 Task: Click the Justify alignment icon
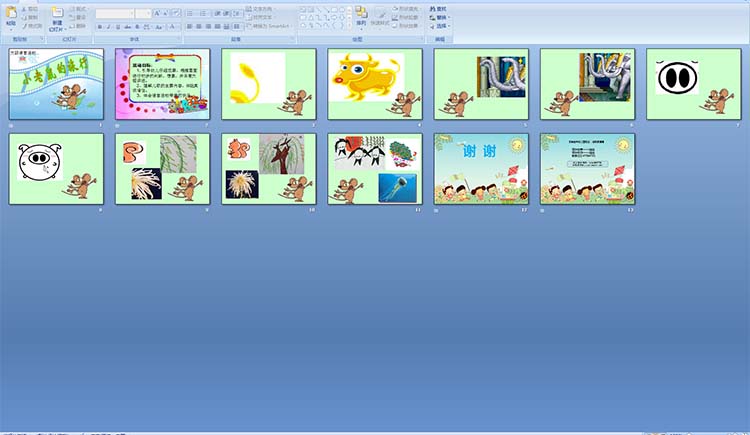(218, 27)
